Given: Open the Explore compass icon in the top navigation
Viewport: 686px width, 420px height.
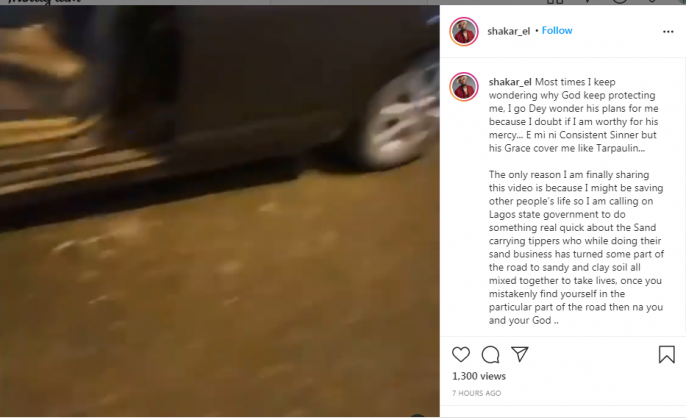Looking at the screenshot, I should pos(620,1).
